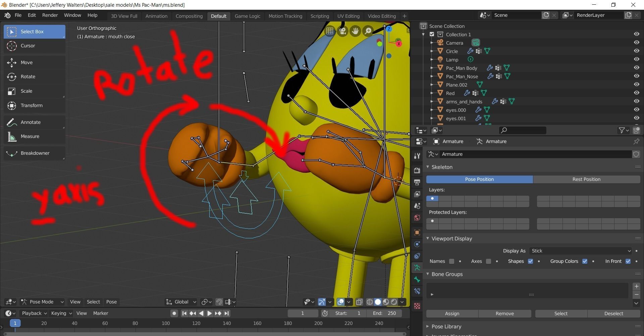Screen dimensions: 644x336
Task: Disable the Shapes display checkbox
Action: click(530, 261)
